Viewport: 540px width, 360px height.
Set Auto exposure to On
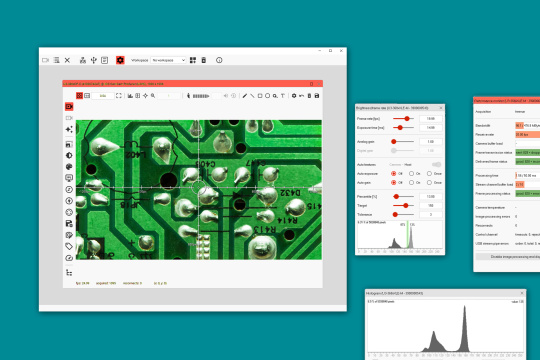pos(412,174)
